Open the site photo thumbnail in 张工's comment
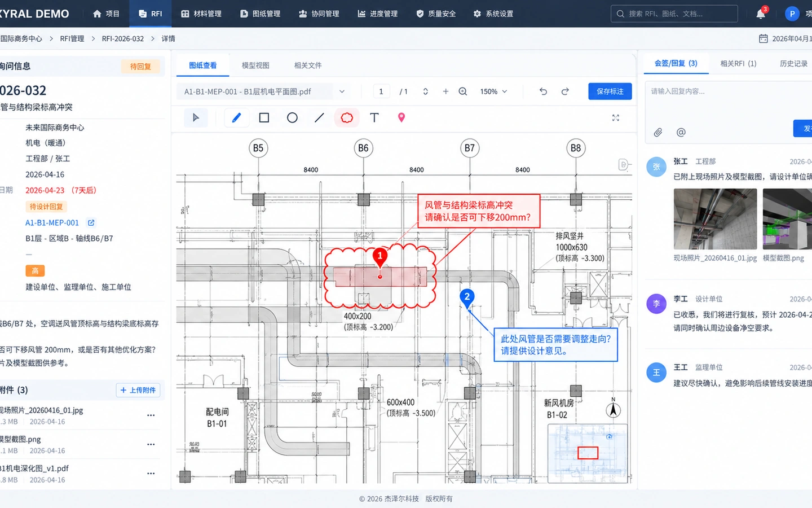The height and width of the screenshot is (508, 812). 715,219
